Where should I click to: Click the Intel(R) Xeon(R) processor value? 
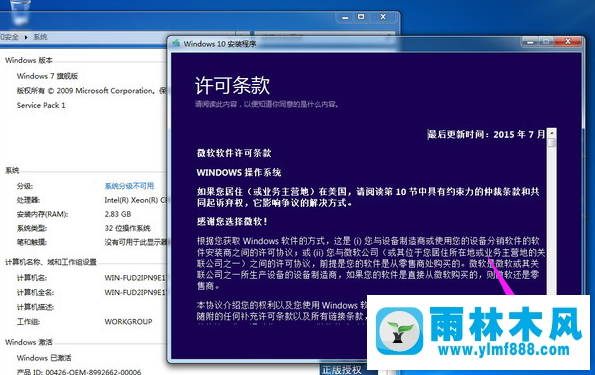(x=136, y=200)
